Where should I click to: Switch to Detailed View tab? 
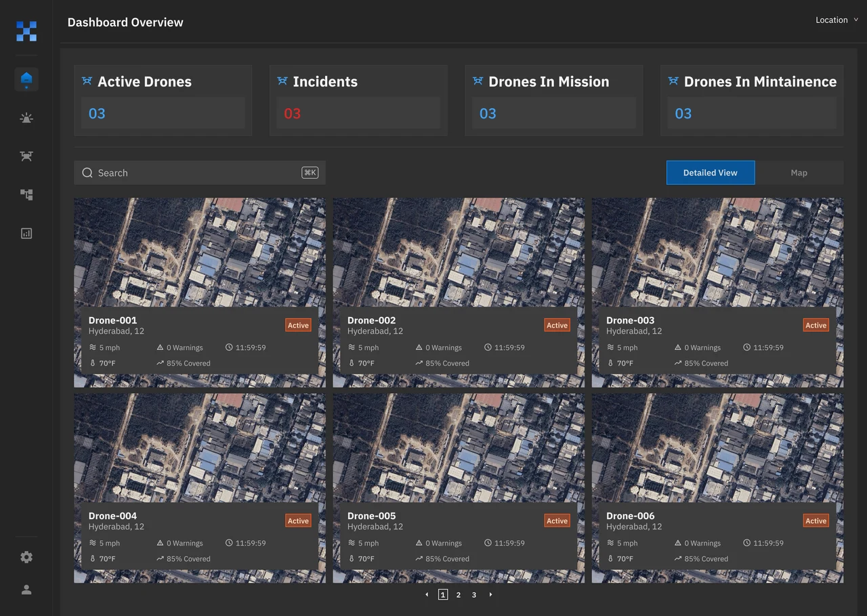[x=711, y=173]
